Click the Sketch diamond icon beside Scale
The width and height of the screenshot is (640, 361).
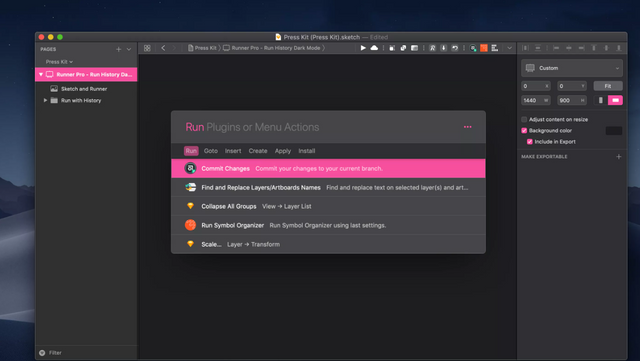(x=190, y=244)
